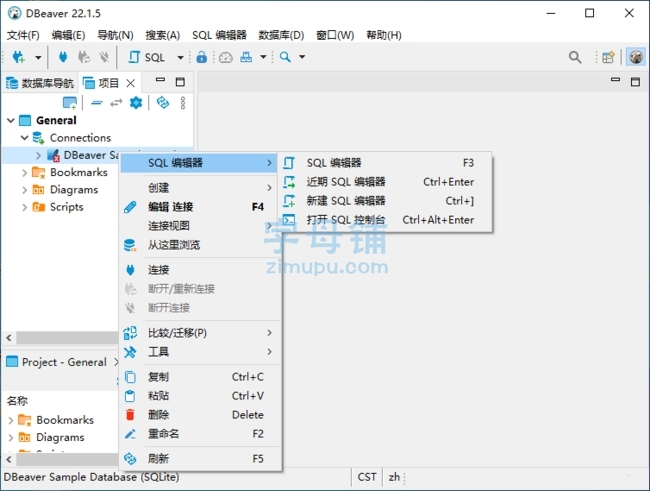Open the 连接视图 context submenu

[200, 226]
